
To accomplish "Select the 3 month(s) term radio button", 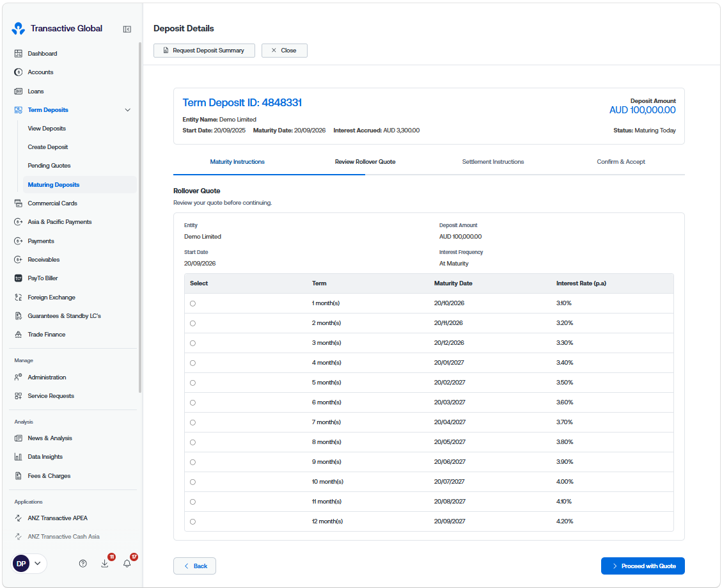I will click(193, 344).
